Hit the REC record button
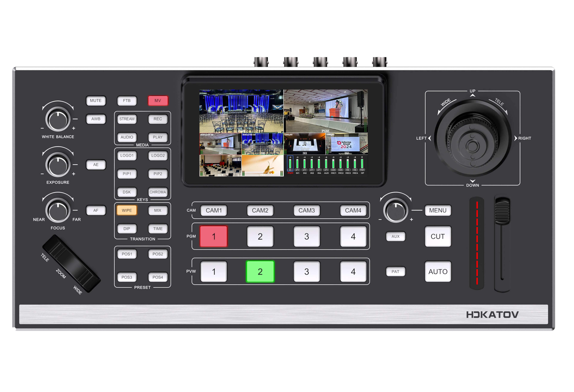This screenshot has height=392, width=574. 158,119
